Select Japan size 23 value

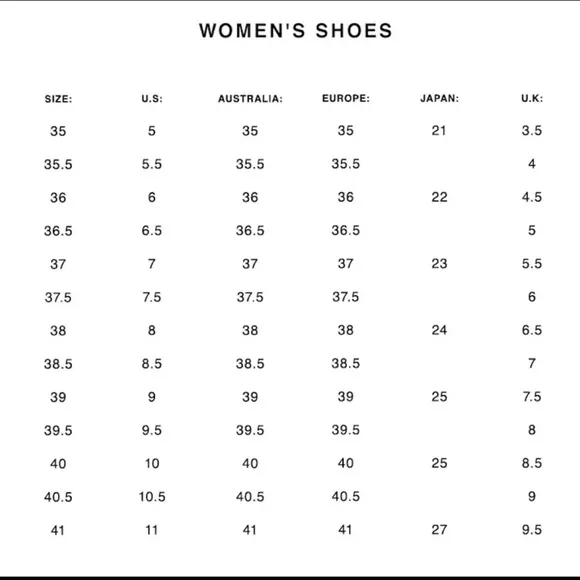[x=439, y=264]
